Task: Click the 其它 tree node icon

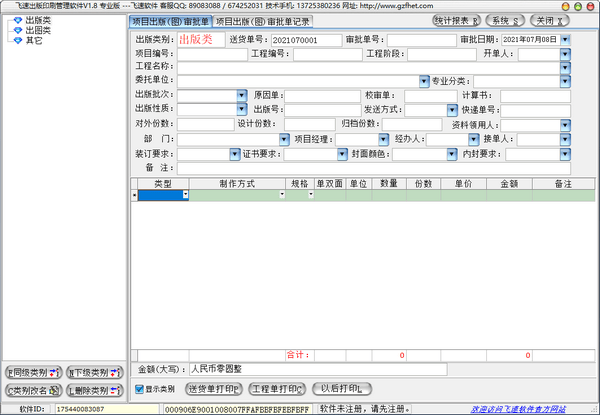Action: [x=16, y=41]
